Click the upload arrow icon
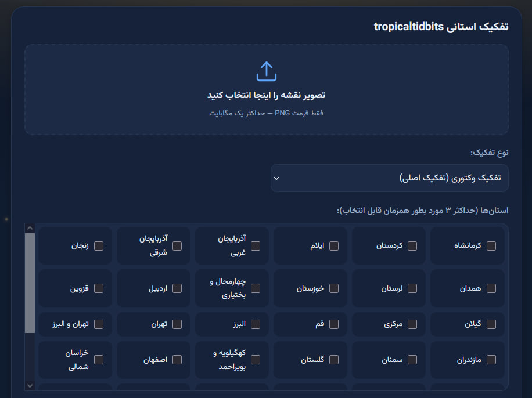The height and width of the screenshot is (398, 532). coord(267,71)
